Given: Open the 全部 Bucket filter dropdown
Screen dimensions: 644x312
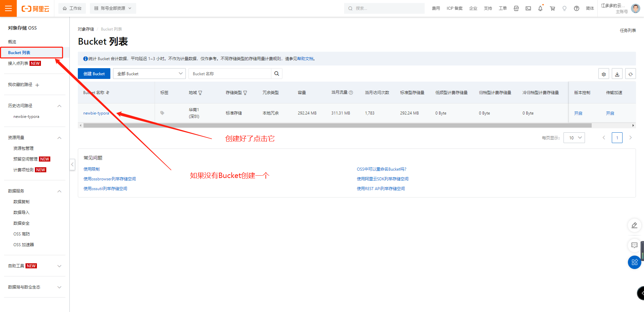Looking at the screenshot, I should tap(149, 74).
